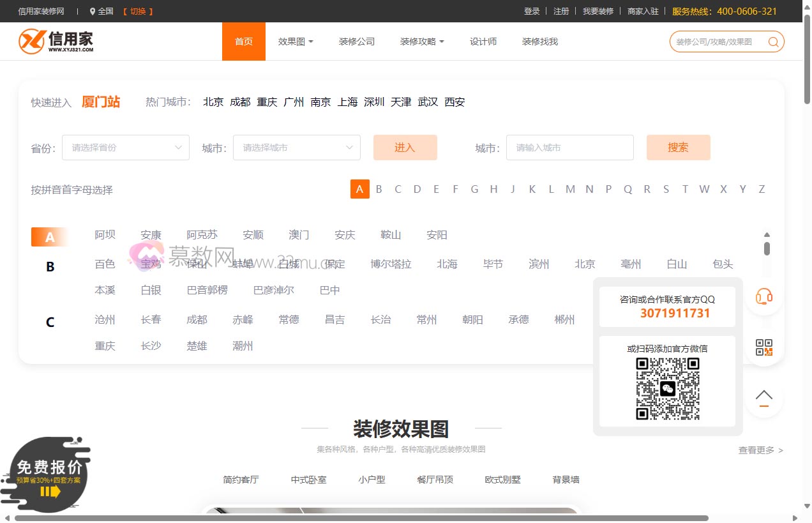812x523 pixels.
Task: Select the letter B filter
Action: tap(379, 188)
